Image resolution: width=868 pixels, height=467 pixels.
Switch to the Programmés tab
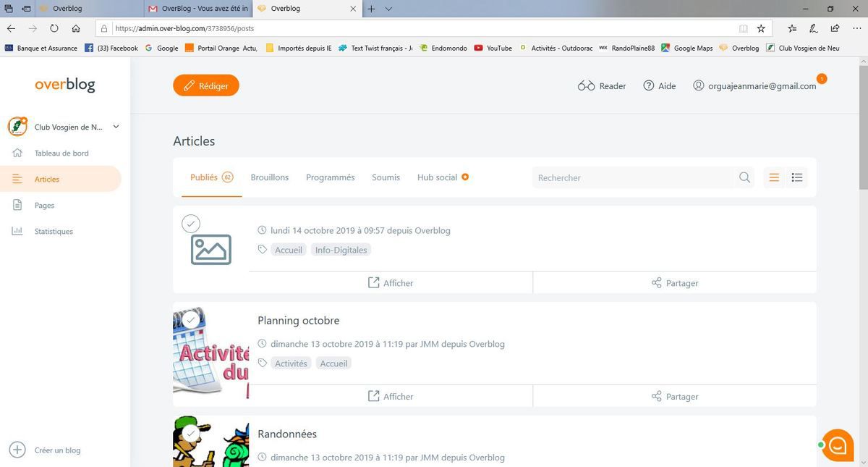tap(331, 177)
